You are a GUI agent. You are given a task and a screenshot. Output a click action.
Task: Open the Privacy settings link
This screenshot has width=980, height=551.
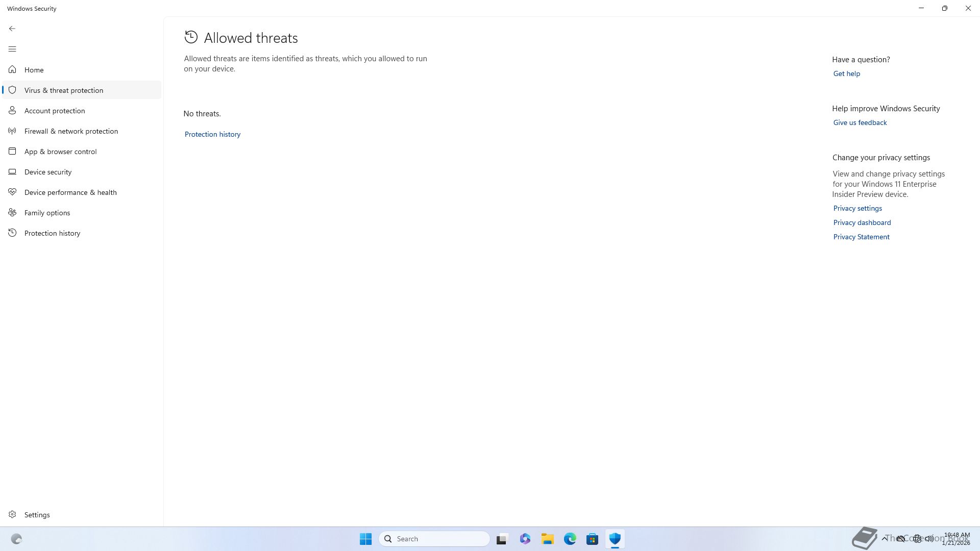point(857,208)
